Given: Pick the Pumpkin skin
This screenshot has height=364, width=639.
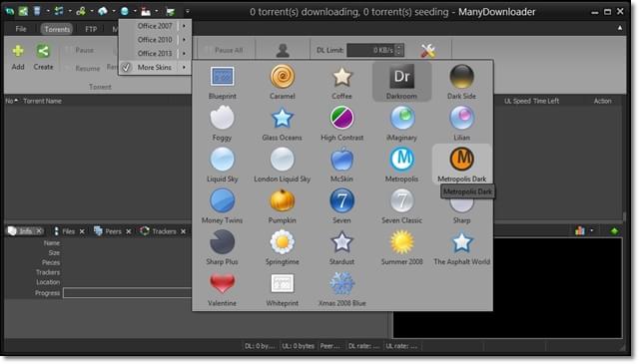Looking at the screenshot, I should click(282, 200).
